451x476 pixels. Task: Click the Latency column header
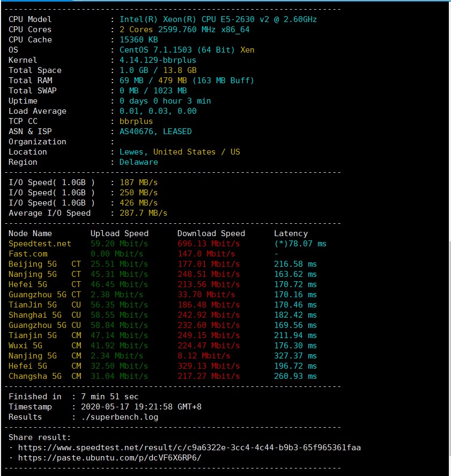[291, 233]
